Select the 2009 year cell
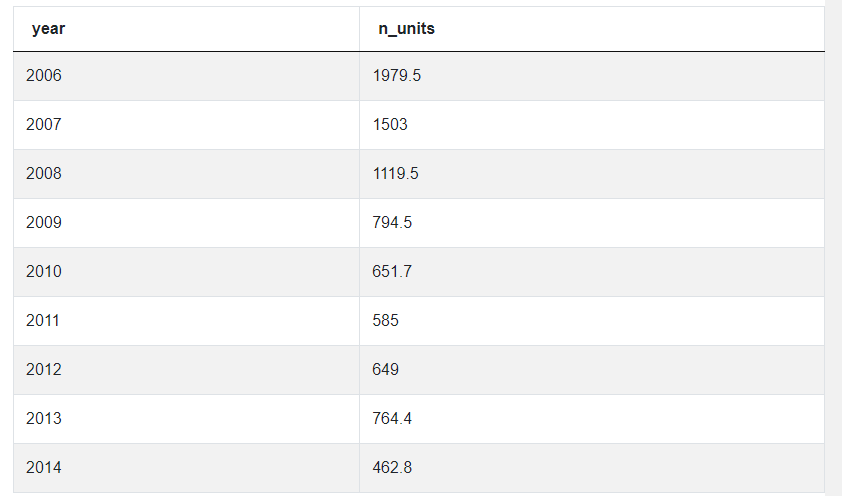The height and width of the screenshot is (496, 857). tap(186, 223)
